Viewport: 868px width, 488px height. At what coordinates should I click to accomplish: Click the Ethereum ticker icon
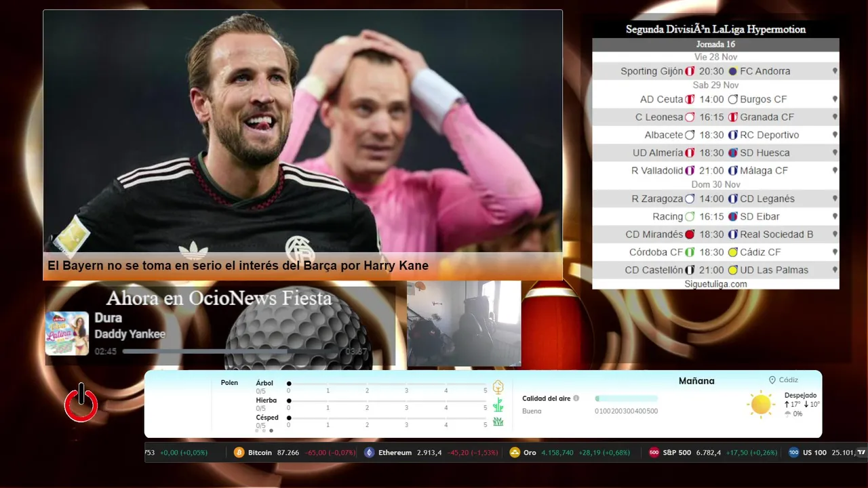[369, 453]
